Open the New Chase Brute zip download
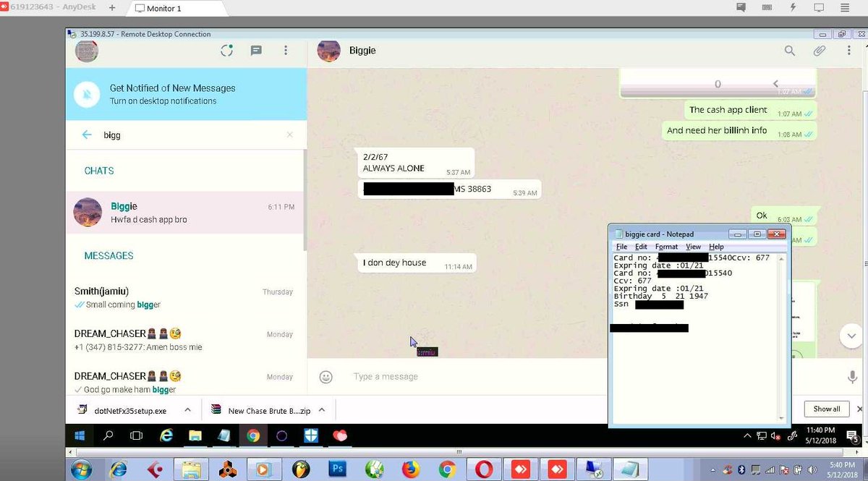 (262, 410)
